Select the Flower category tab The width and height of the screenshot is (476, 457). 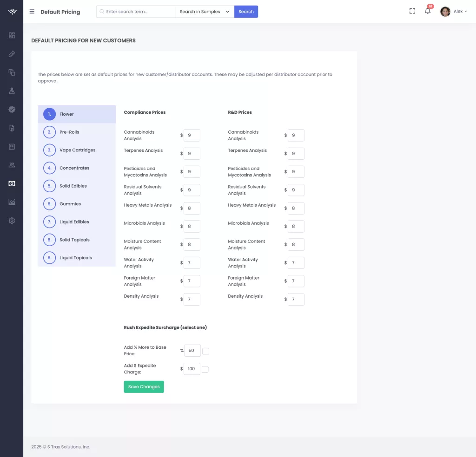pyautogui.click(x=77, y=114)
